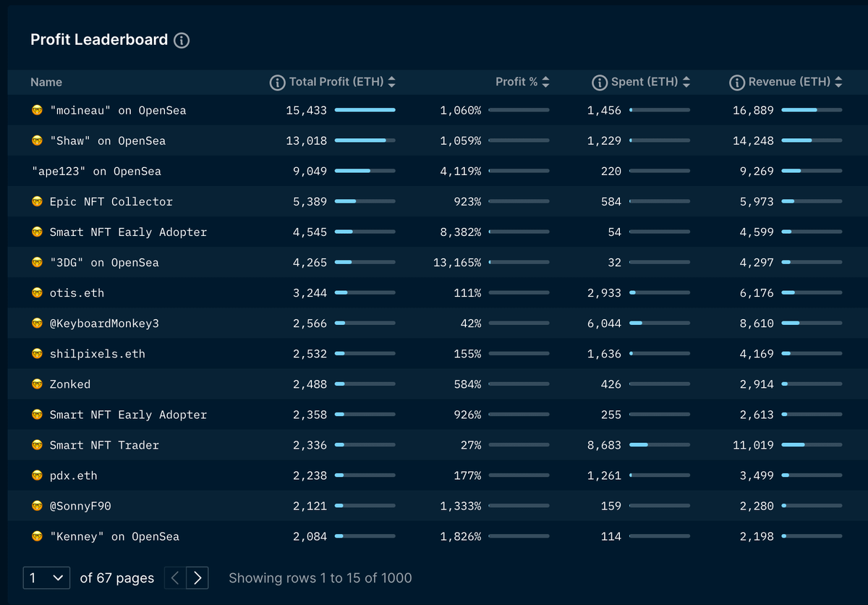Click the Name column header
This screenshot has height=605, width=868.
46,82
